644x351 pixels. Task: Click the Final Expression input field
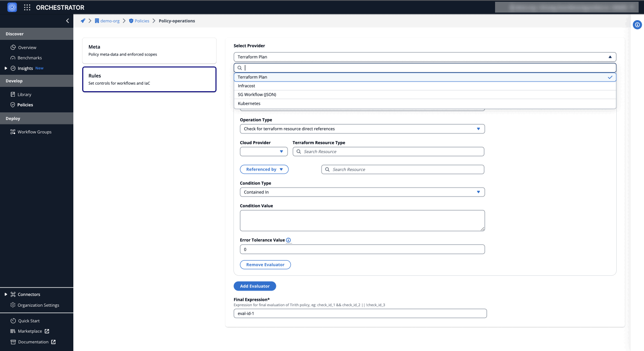tap(360, 314)
